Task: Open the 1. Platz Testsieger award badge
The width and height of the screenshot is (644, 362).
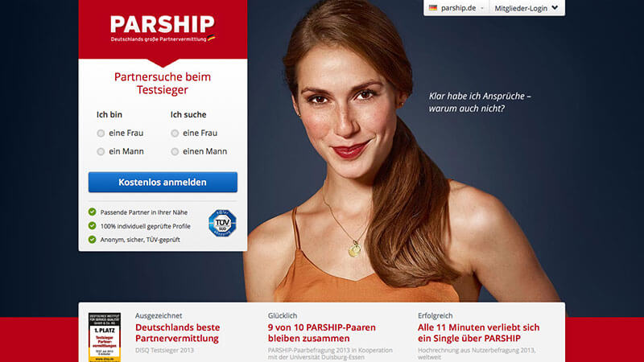Action: 105,337
